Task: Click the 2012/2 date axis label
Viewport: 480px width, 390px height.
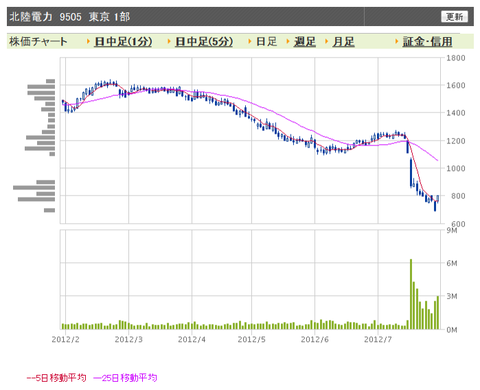Action: 65,339
